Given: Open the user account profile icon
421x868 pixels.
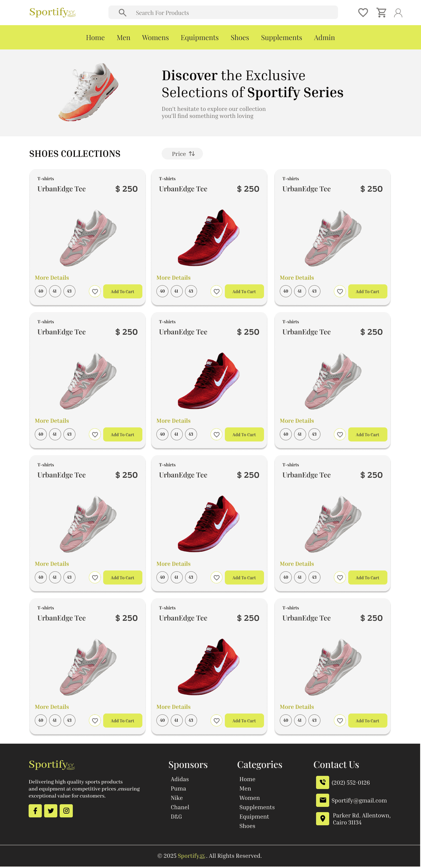Looking at the screenshot, I should [398, 13].
